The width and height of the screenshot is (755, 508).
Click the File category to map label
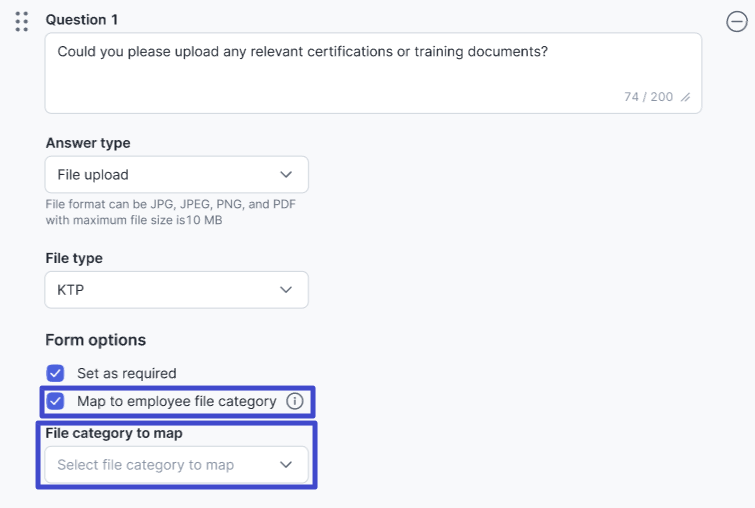[x=114, y=433]
